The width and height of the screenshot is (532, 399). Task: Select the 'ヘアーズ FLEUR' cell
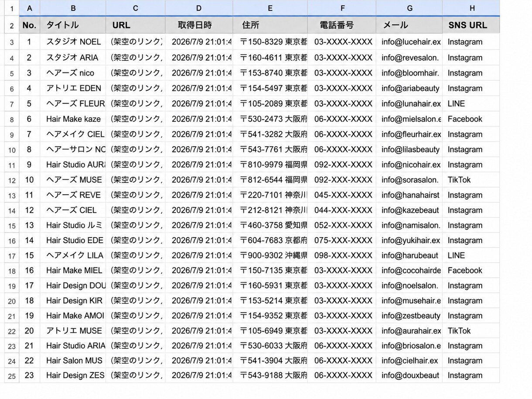click(73, 103)
